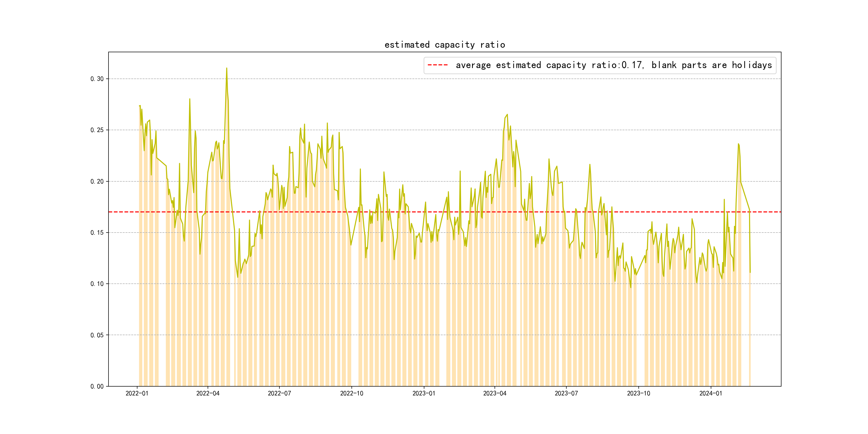Click the 2022-01 x-axis tick label

pyautogui.click(x=137, y=393)
